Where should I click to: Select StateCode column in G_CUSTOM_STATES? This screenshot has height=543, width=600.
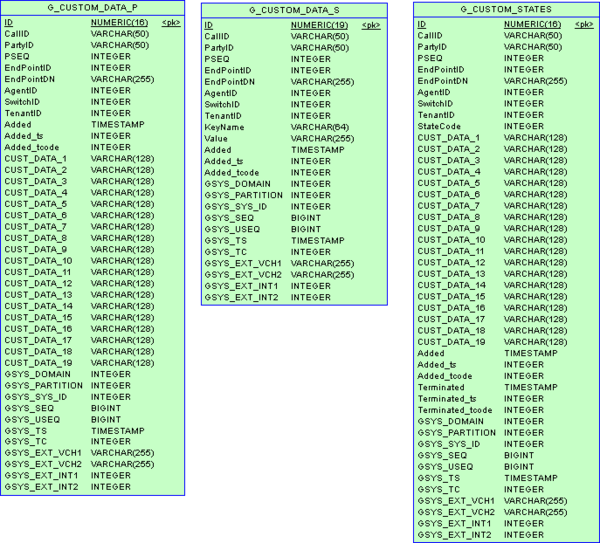[x=439, y=126]
